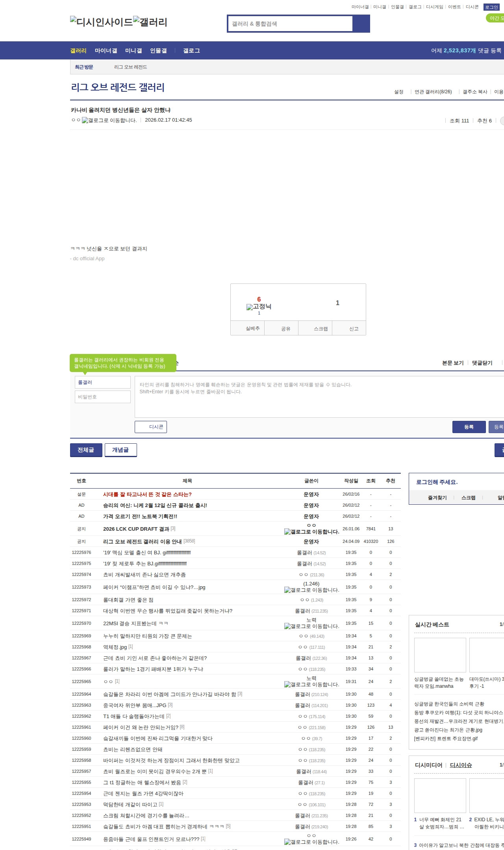Click the 고정닉 icon in the vote box
This screenshot has height=850, width=504.
(x=259, y=307)
